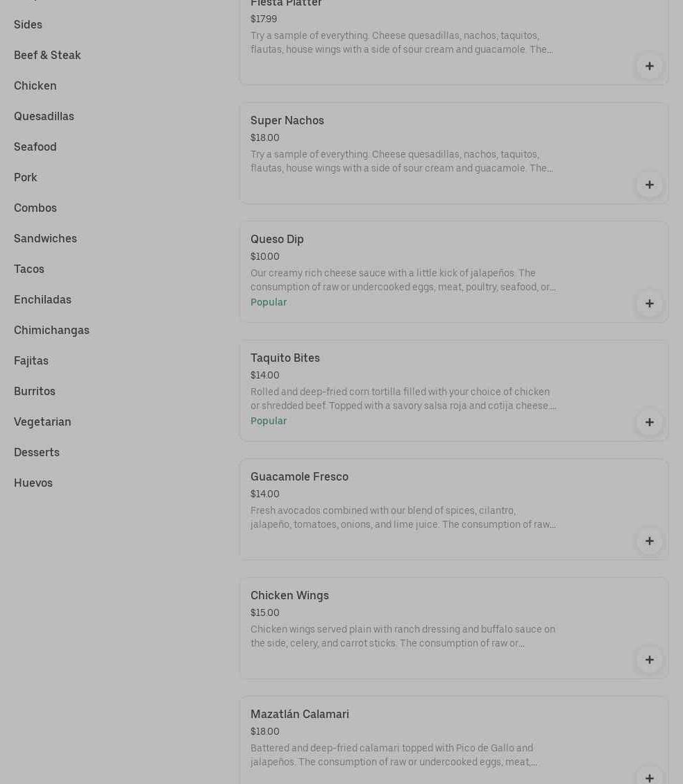Select the Tacos category
The width and height of the screenshot is (683, 784).
tap(29, 269)
